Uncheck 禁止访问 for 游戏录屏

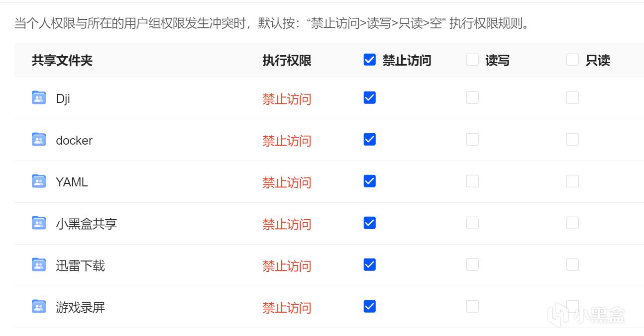(x=370, y=307)
